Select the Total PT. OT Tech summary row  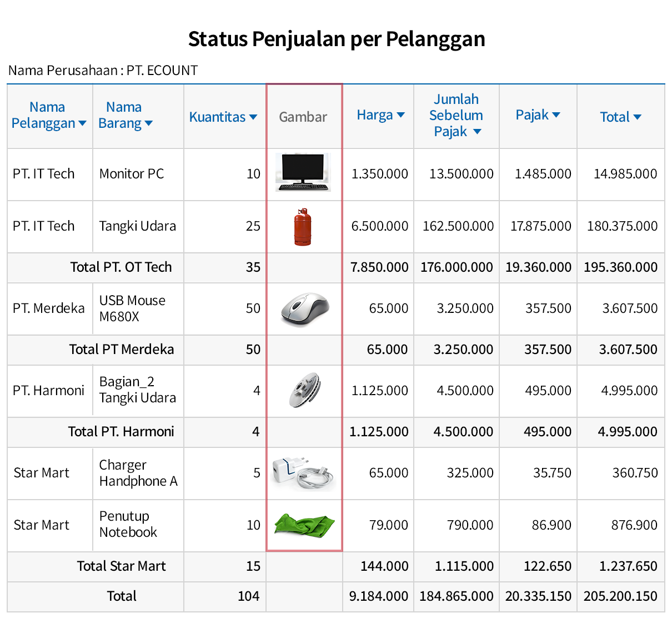point(121,267)
